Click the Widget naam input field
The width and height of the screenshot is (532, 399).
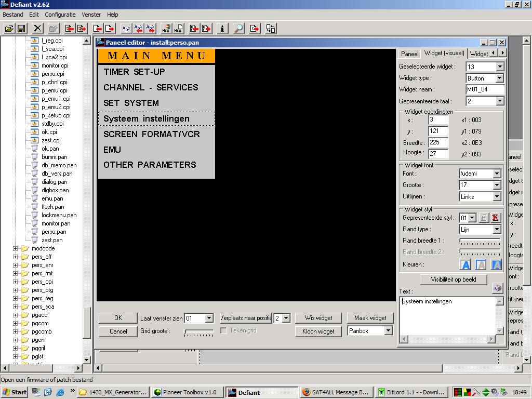tap(485, 89)
